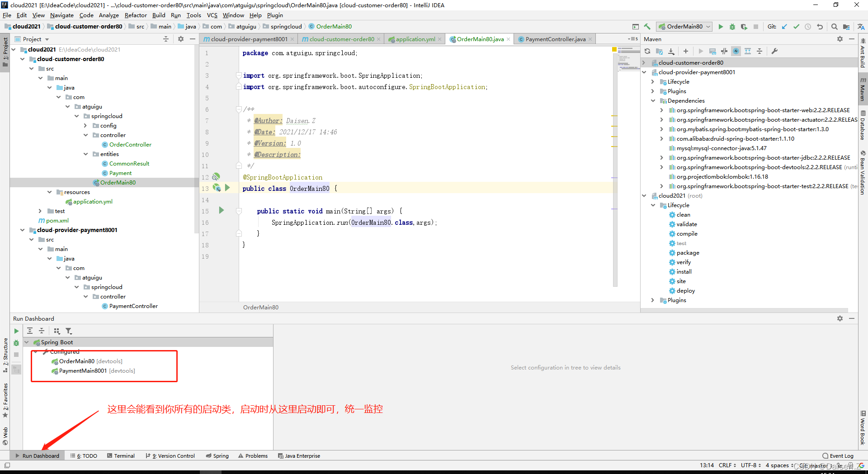Viewport: 868px width, 474px height.
Task: Open the OrderMain80 run configuration dropdown
Action: click(x=684, y=27)
